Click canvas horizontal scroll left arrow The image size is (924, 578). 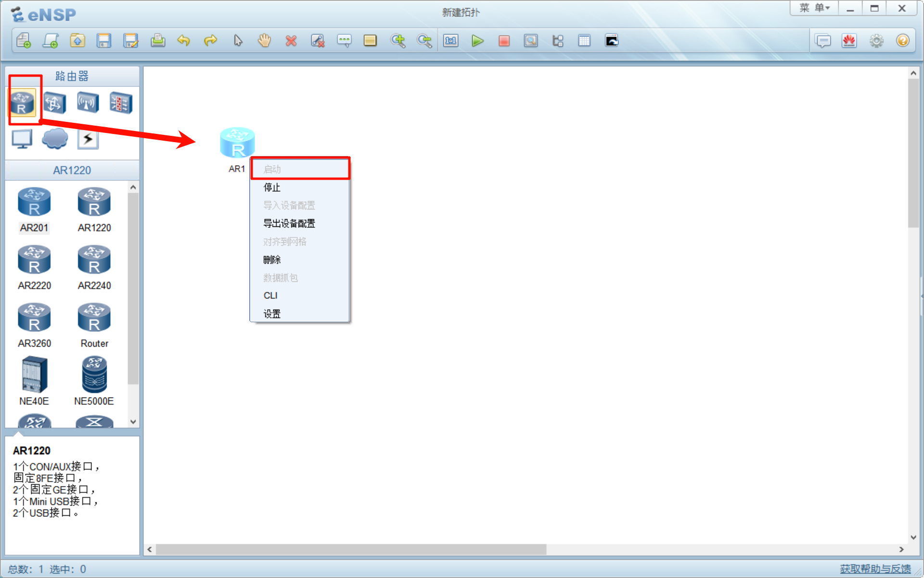click(x=150, y=550)
